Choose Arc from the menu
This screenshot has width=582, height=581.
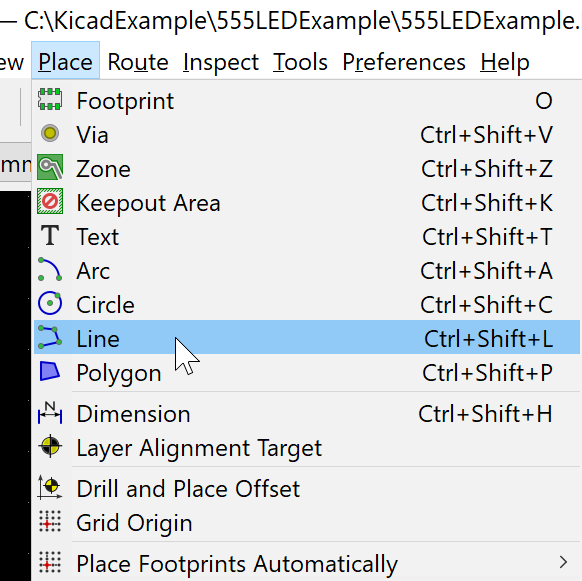click(x=307, y=271)
